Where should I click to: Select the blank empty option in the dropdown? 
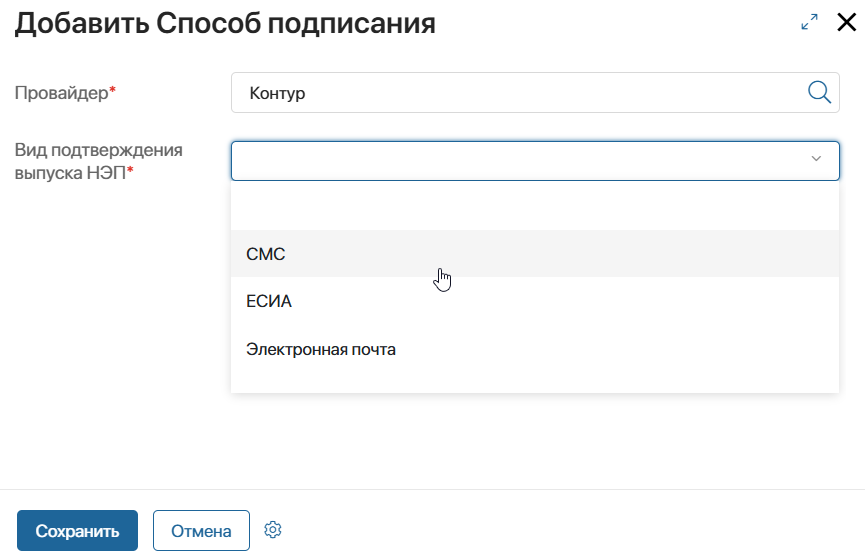(x=535, y=207)
